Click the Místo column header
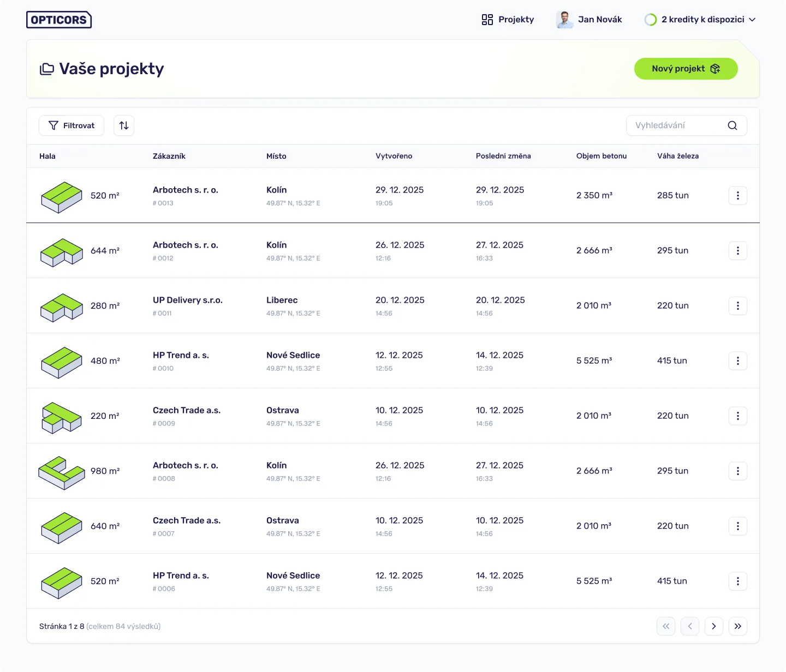This screenshot has height=672, width=786. pyautogui.click(x=276, y=156)
